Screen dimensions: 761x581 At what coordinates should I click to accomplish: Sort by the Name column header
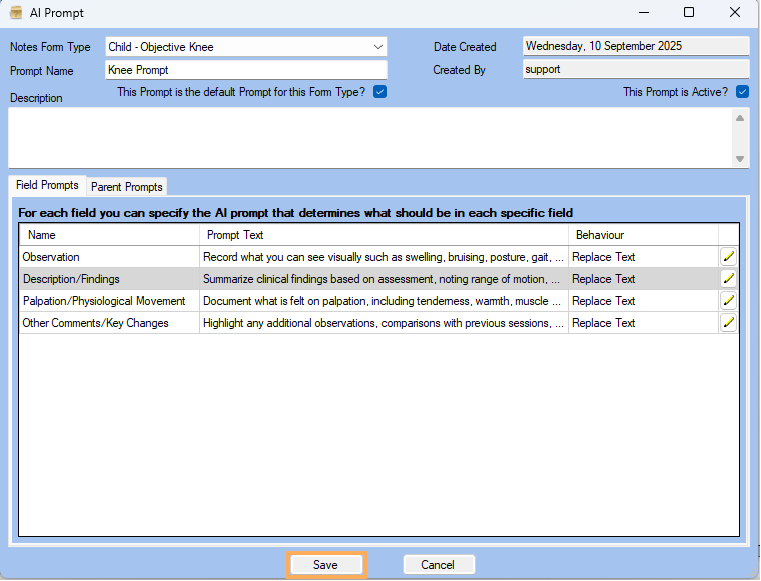point(109,235)
